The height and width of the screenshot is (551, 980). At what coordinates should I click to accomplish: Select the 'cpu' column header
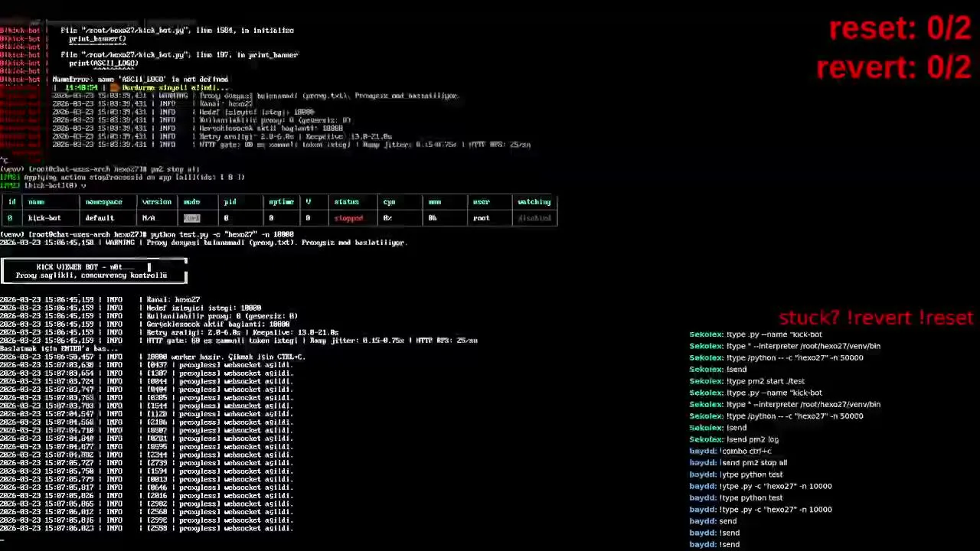(389, 202)
